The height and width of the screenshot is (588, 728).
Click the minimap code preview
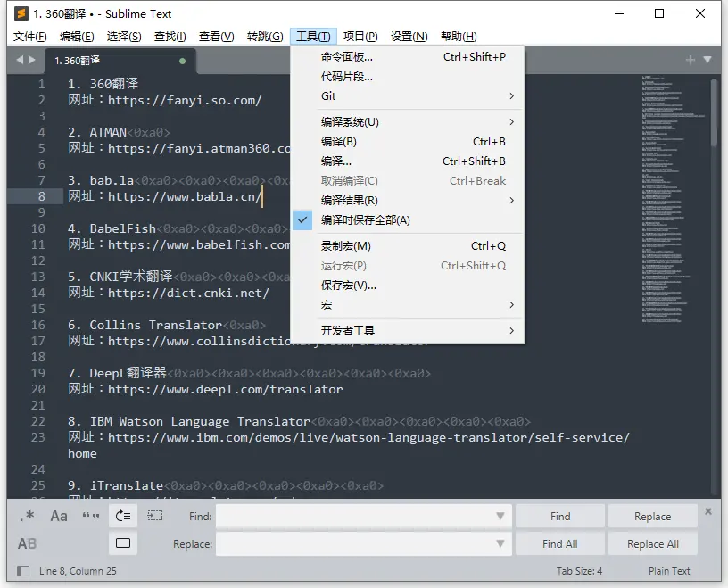(x=673, y=199)
